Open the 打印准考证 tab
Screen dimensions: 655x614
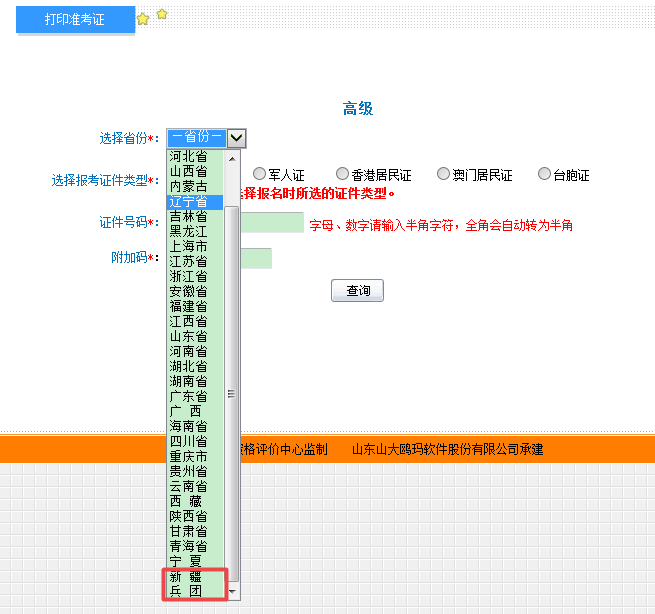(75, 20)
